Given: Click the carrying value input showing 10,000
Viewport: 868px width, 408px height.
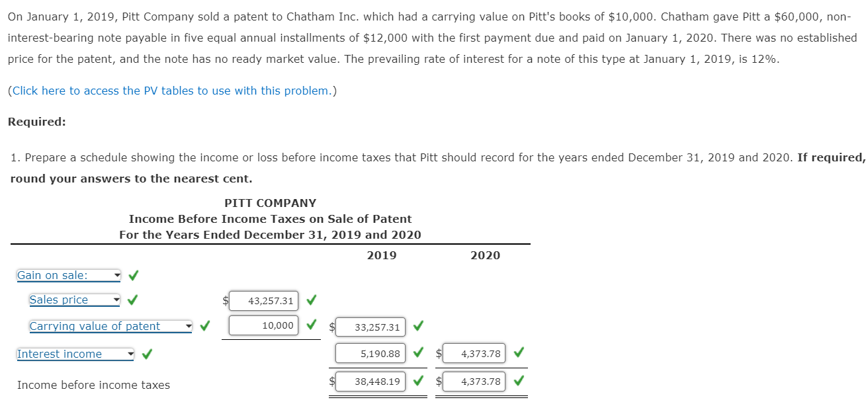Looking at the screenshot, I should point(263,325).
